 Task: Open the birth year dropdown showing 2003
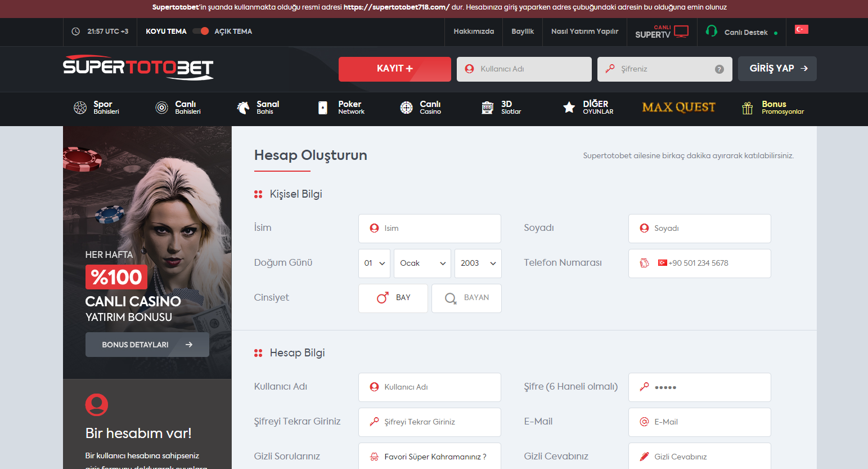pyautogui.click(x=478, y=263)
